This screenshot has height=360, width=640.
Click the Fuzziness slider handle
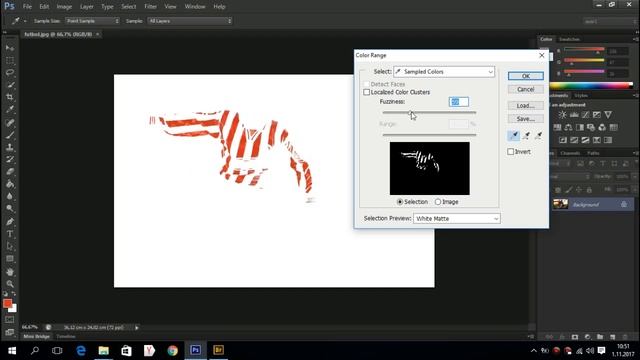(x=410, y=113)
